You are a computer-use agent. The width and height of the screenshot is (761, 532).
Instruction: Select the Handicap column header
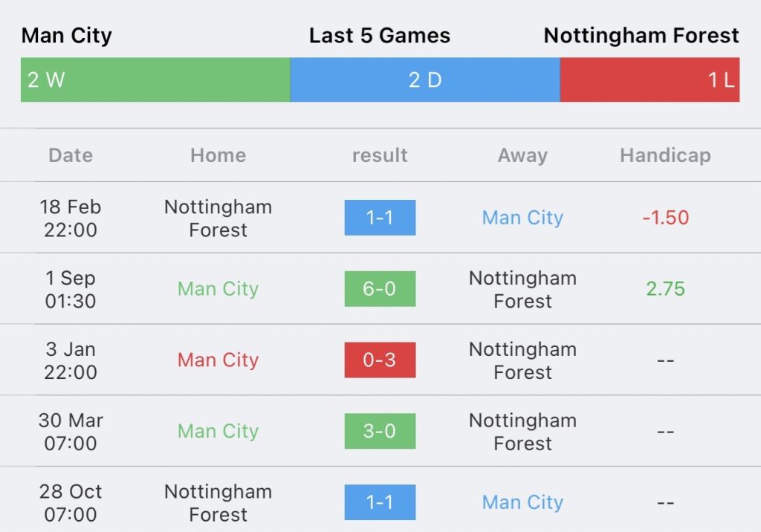coord(665,155)
